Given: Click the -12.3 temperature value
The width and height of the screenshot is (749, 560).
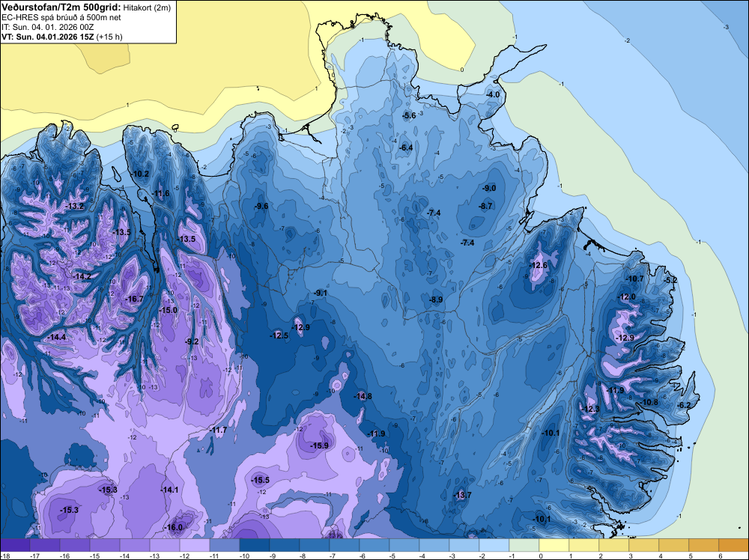Looking at the screenshot, I should point(590,409).
